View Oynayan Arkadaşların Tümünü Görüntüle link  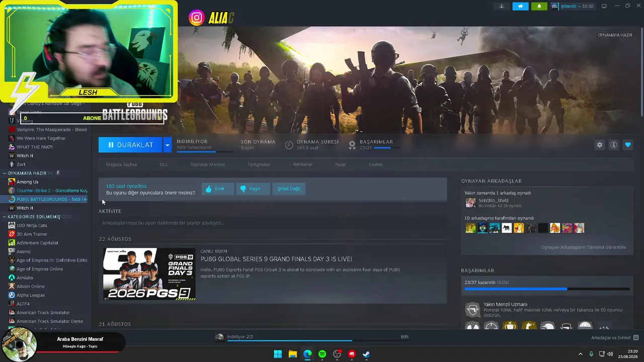(x=583, y=247)
